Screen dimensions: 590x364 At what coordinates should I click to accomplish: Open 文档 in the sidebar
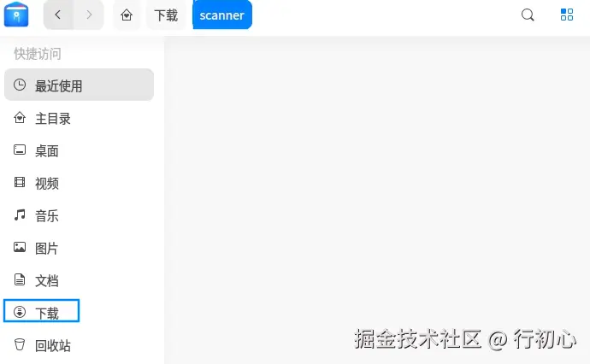[79, 280]
